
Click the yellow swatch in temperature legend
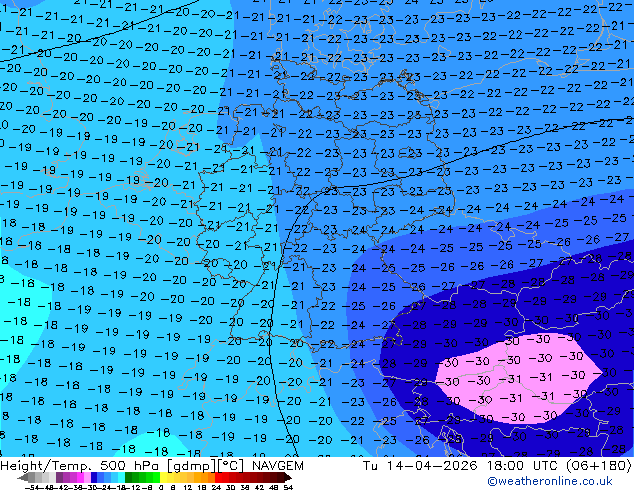coord(163,477)
